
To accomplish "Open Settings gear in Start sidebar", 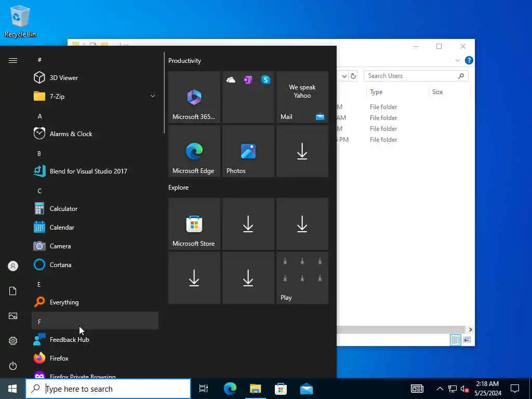I will pyautogui.click(x=13, y=341).
